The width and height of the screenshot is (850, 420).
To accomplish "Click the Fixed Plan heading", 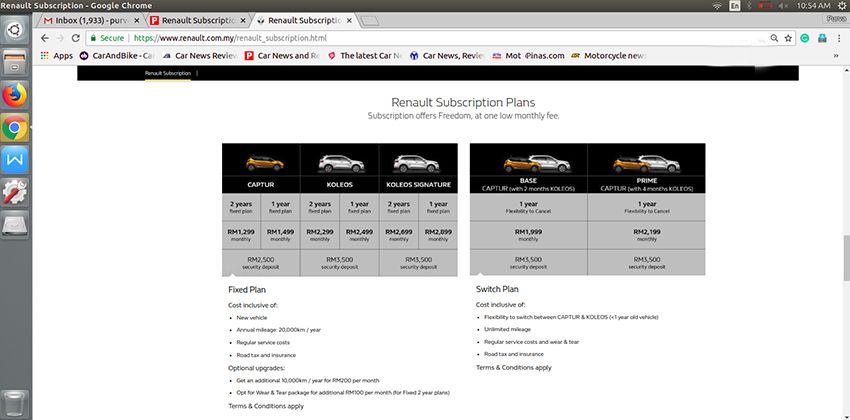I will (x=247, y=290).
